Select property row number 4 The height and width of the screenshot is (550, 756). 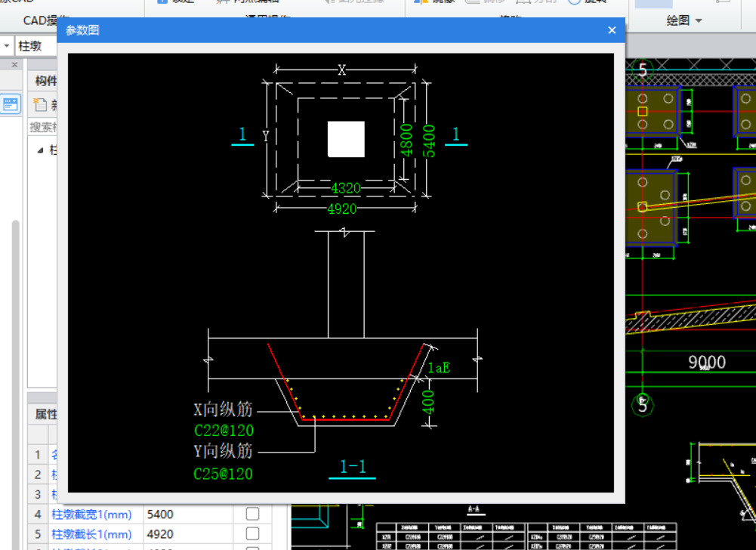point(38,514)
